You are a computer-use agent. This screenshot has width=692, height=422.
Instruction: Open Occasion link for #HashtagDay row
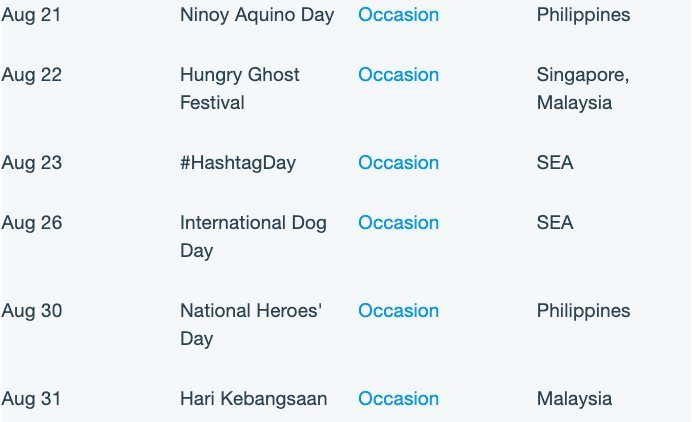(398, 163)
